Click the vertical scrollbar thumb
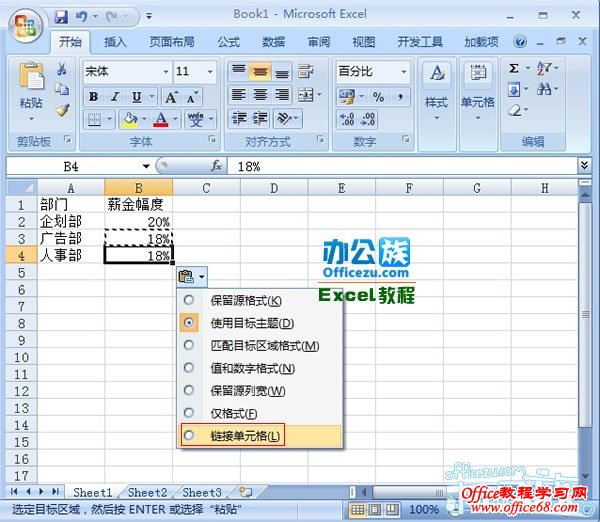Screen dimensions: 600x522 [x=585, y=315]
